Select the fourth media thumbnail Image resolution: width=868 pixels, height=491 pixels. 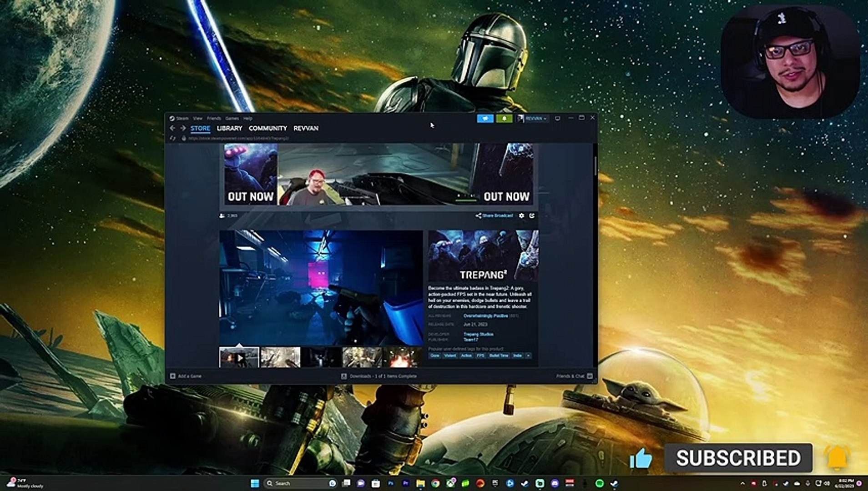[362, 357]
